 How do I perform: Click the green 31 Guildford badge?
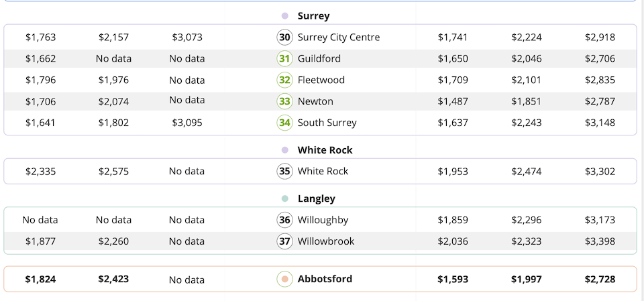[285, 59]
